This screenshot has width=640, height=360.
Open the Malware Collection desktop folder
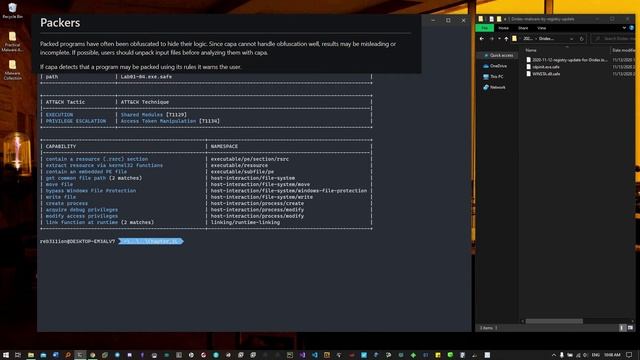[x=12, y=70]
